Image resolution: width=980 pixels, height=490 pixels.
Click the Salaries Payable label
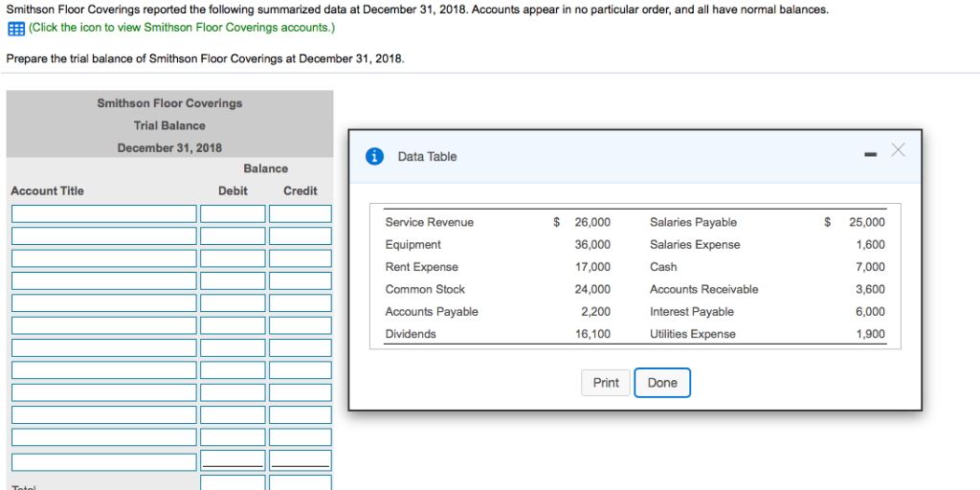(694, 222)
